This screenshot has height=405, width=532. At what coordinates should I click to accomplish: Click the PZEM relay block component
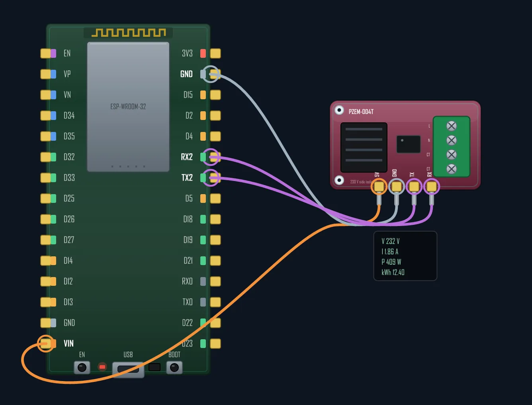(364, 147)
